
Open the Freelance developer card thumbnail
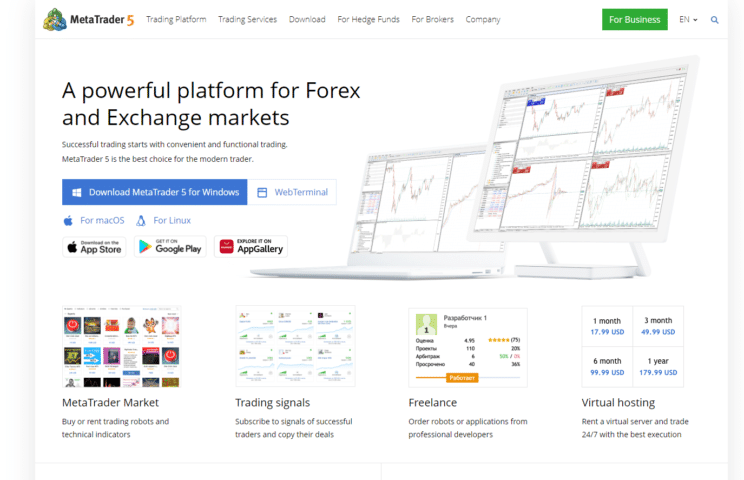click(468, 348)
